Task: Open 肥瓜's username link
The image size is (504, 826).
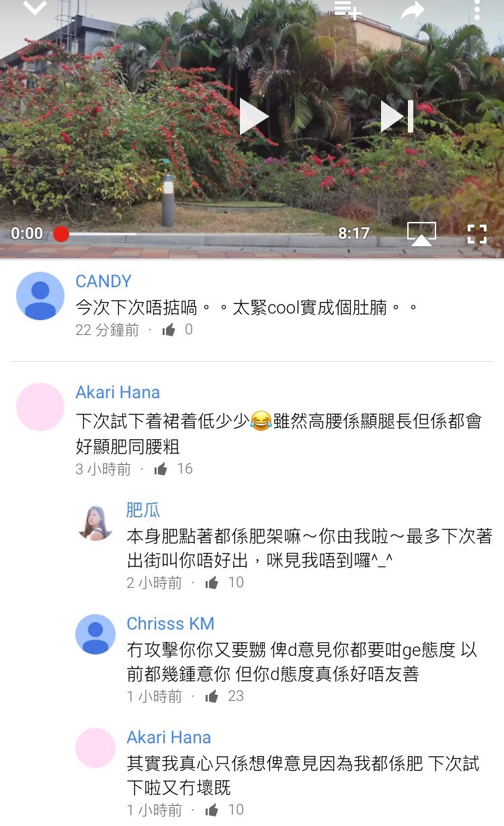Action: [x=143, y=510]
